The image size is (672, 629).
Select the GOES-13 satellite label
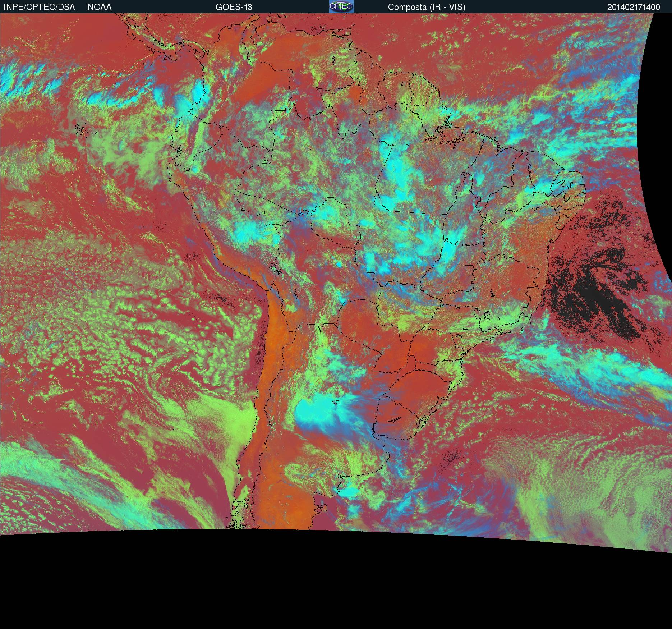[x=234, y=7]
